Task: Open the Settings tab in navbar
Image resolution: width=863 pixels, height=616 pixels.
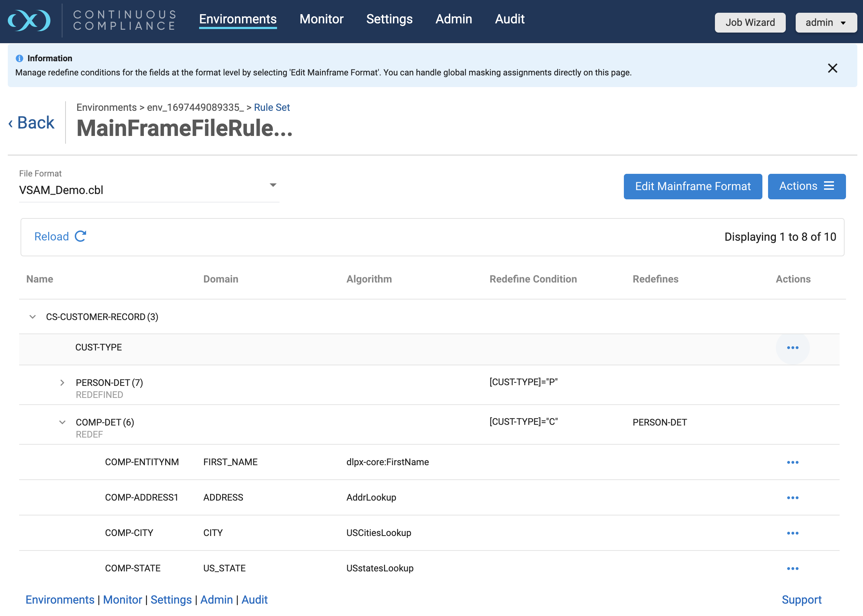Action: (x=389, y=19)
